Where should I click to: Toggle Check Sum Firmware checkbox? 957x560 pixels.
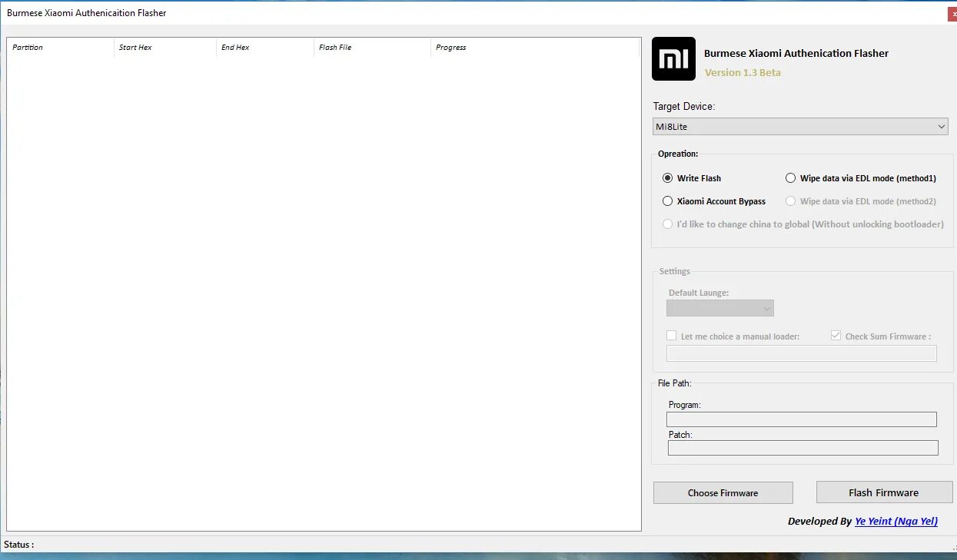[x=836, y=336]
